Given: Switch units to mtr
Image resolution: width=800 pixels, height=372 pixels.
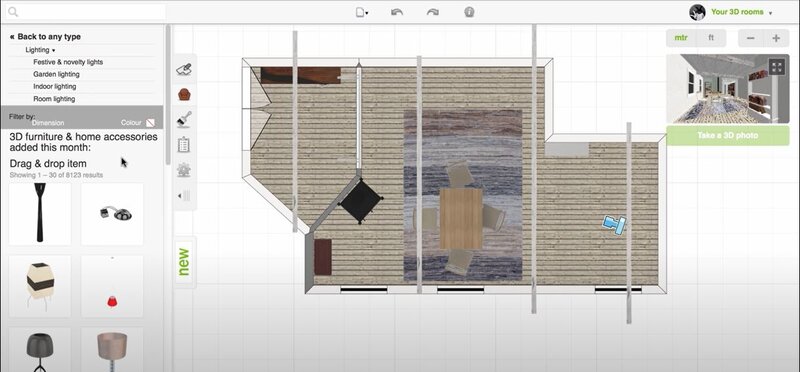Looking at the screenshot, I should (x=681, y=38).
